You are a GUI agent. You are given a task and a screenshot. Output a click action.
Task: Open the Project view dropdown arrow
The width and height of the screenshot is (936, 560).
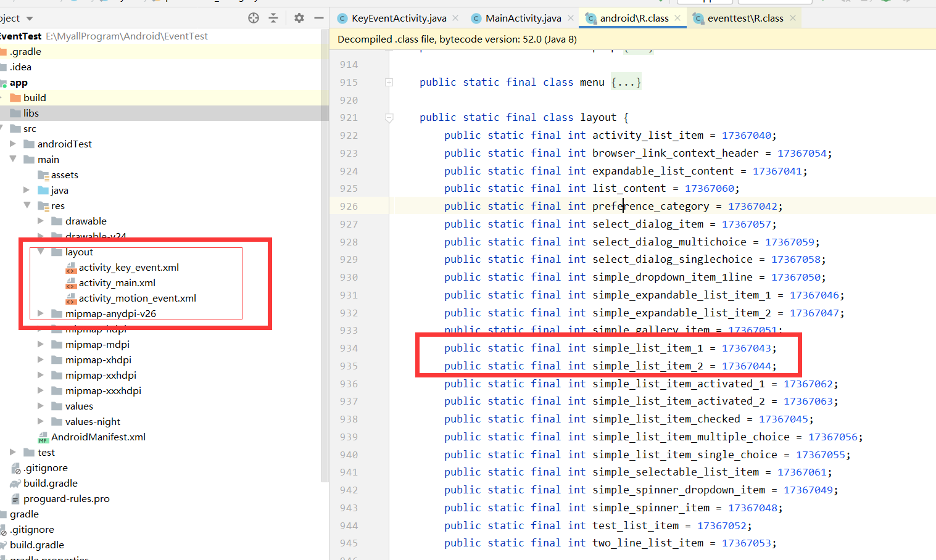(x=30, y=19)
